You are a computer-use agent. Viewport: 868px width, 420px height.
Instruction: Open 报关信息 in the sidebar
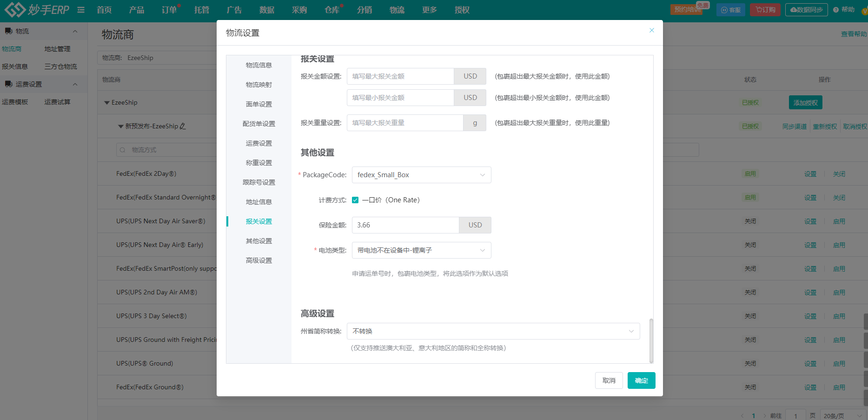coord(15,67)
